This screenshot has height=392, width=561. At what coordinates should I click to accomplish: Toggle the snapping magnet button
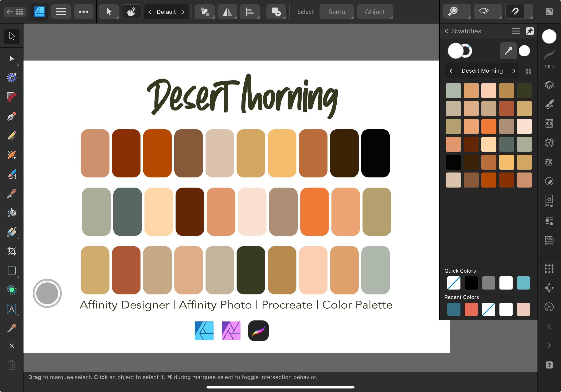pos(515,12)
